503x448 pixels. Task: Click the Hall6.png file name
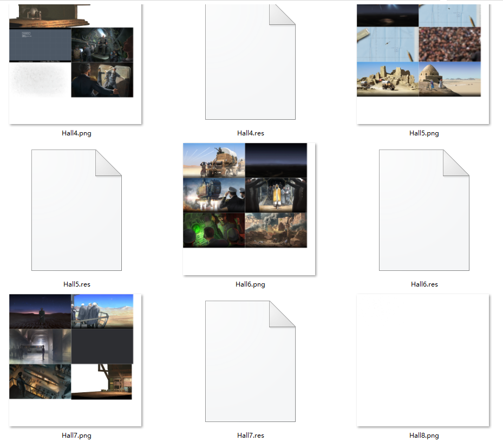[x=250, y=284]
